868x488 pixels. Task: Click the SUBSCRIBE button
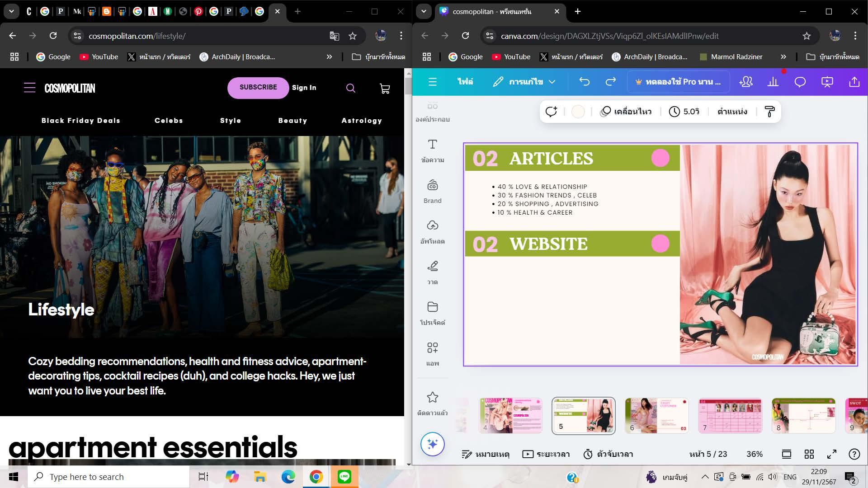[x=258, y=88]
